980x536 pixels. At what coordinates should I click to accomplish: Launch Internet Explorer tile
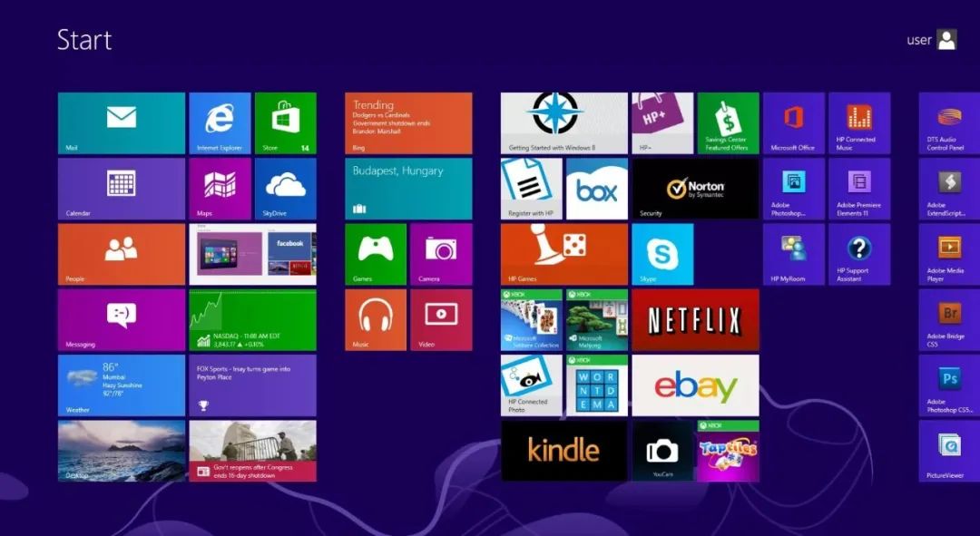[x=220, y=123]
